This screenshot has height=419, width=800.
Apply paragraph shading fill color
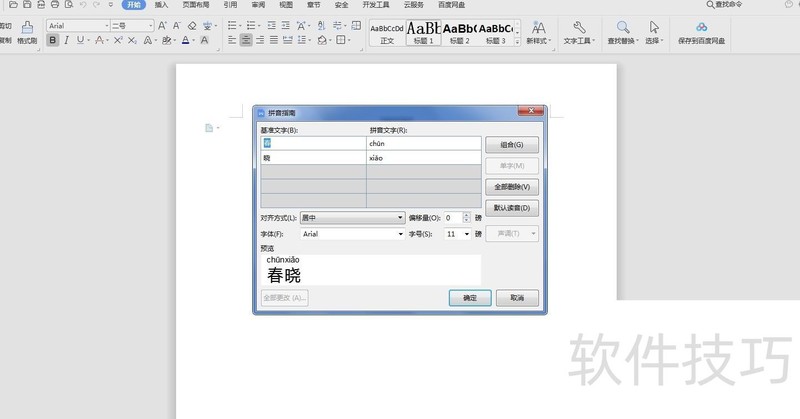[x=322, y=40]
